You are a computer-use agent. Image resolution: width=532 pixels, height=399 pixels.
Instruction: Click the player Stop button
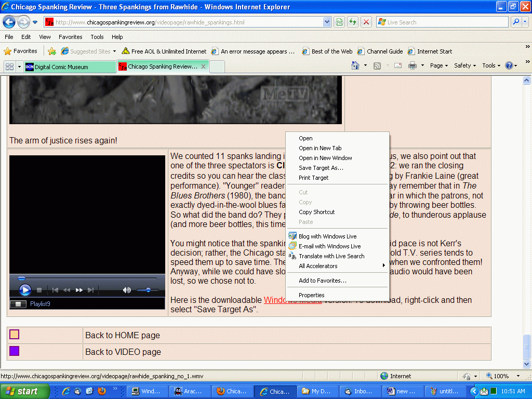(39, 290)
